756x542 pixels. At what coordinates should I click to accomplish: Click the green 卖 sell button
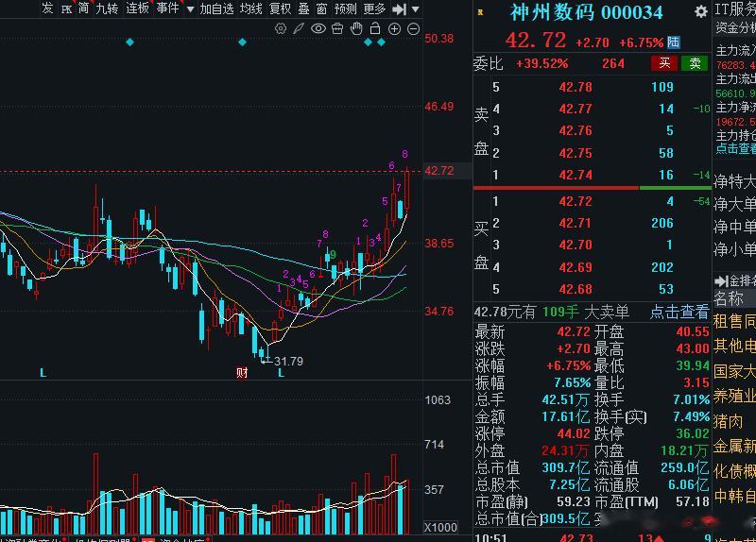[695, 63]
